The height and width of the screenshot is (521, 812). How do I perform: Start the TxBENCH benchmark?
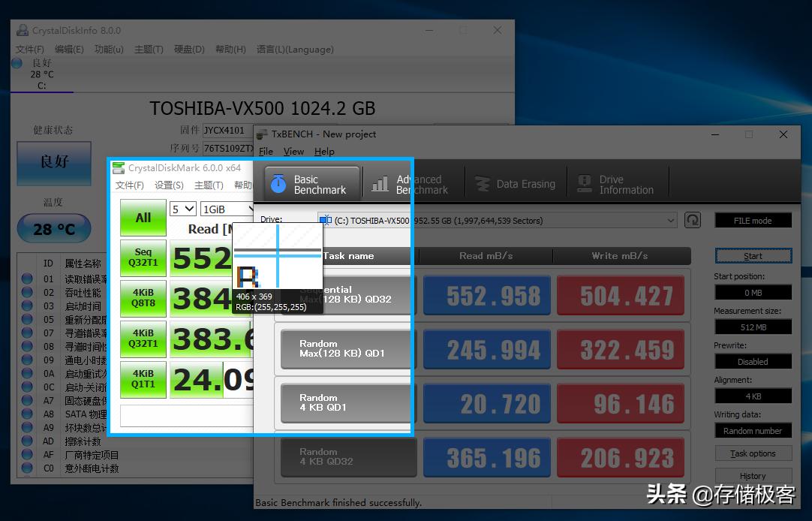coord(753,256)
